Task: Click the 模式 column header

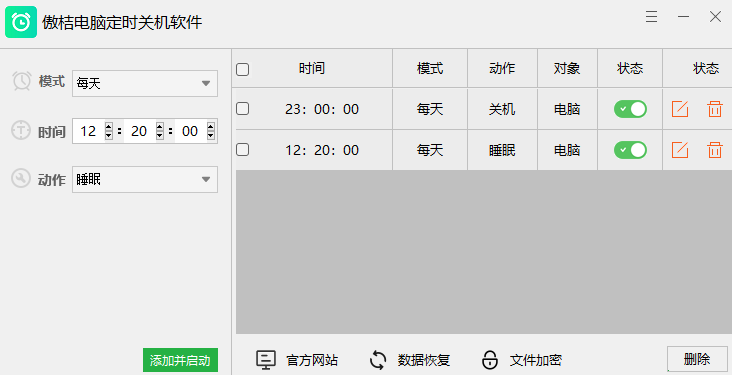Action: 430,69
